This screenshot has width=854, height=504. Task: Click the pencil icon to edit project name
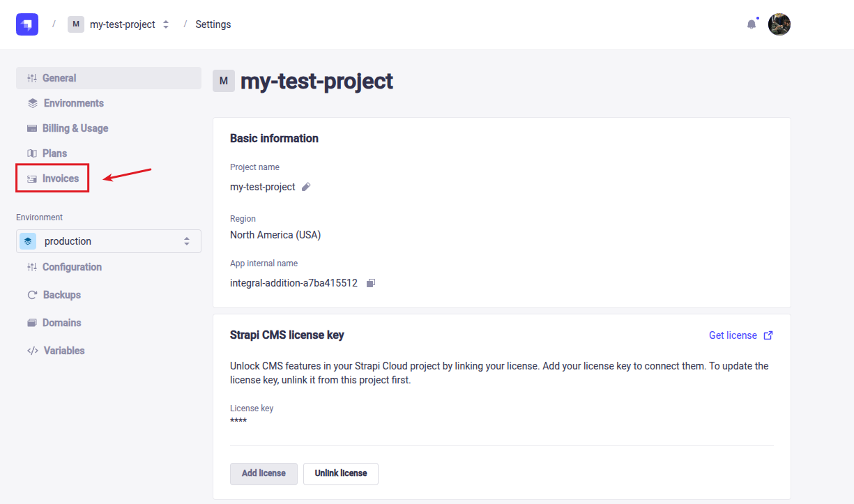pyautogui.click(x=306, y=187)
